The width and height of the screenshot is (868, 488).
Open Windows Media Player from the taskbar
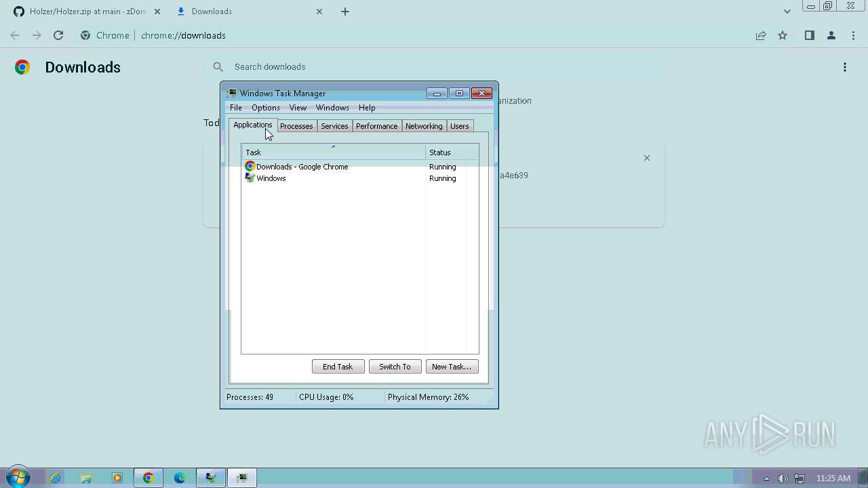(117, 478)
